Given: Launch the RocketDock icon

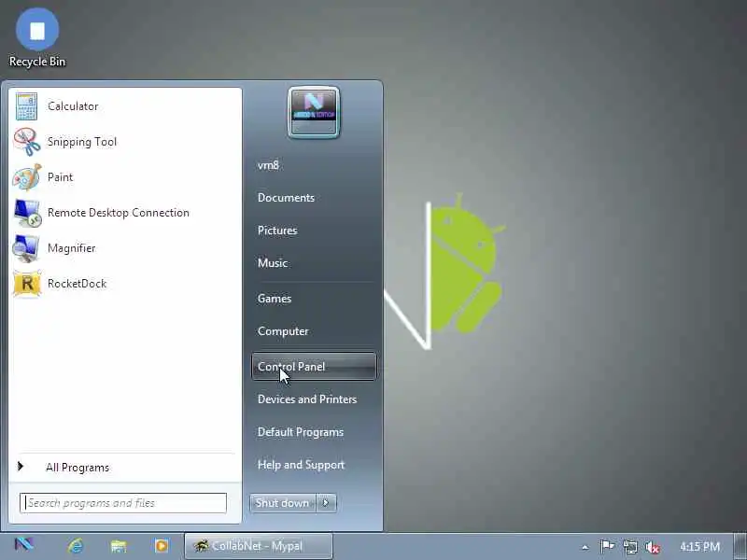Looking at the screenshot, I should (x=27, y=284).
